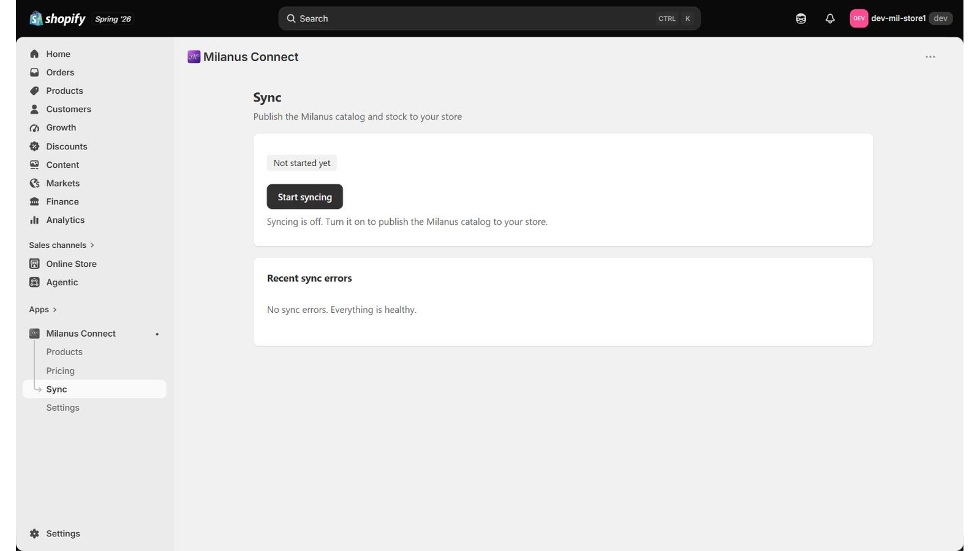Viewport: 980px width, 551px height.
Task: Open the notifications bell
Action: pyautogui.click(x=830, y=19)
